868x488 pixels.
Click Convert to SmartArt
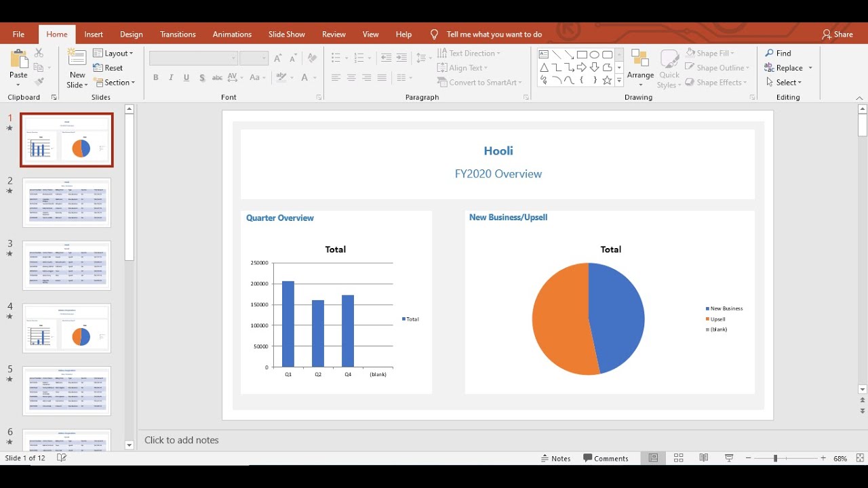click(x=479, y=83)
